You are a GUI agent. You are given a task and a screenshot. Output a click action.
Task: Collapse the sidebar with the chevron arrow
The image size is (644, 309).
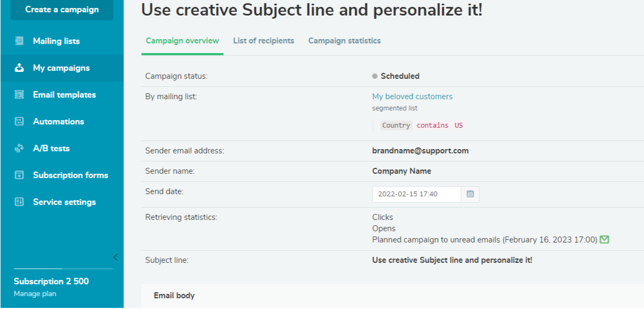click(115, 257)
